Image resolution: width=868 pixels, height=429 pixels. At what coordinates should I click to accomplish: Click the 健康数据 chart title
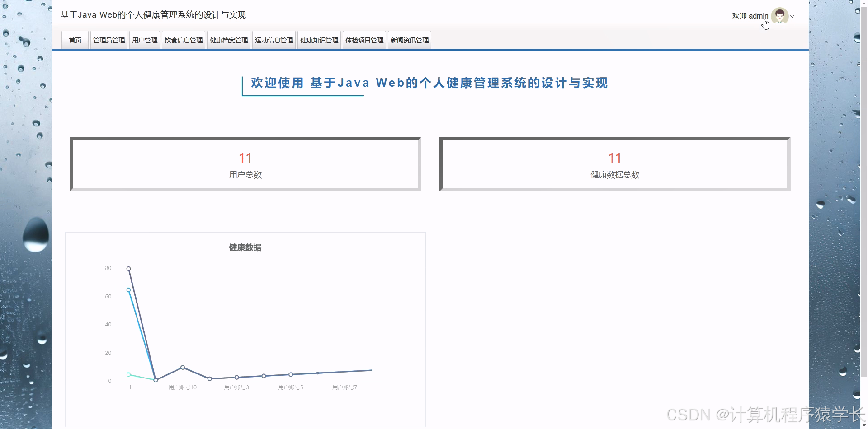point(245,247)
